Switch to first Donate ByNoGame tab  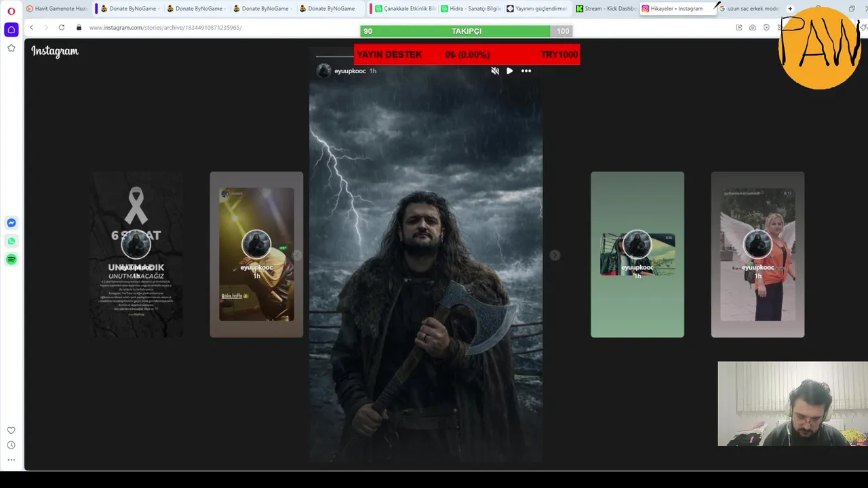(129, 9)
